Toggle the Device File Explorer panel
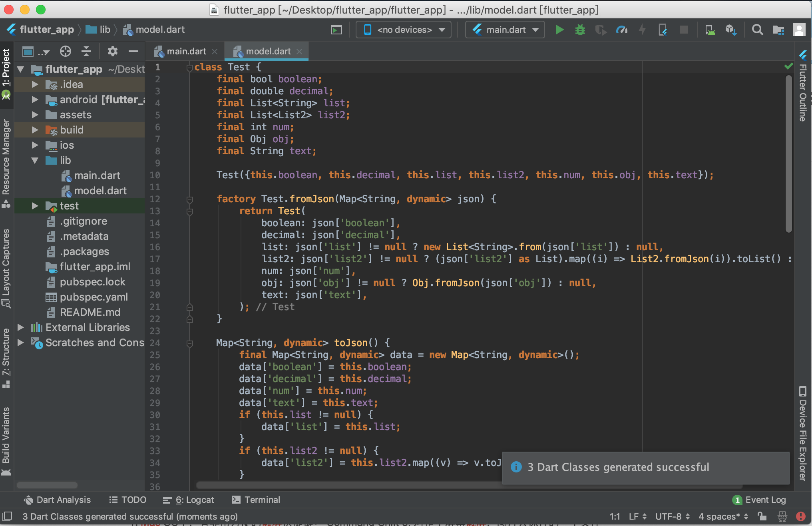The width and height of the screenshot is (812, 526). coord(803,434)
